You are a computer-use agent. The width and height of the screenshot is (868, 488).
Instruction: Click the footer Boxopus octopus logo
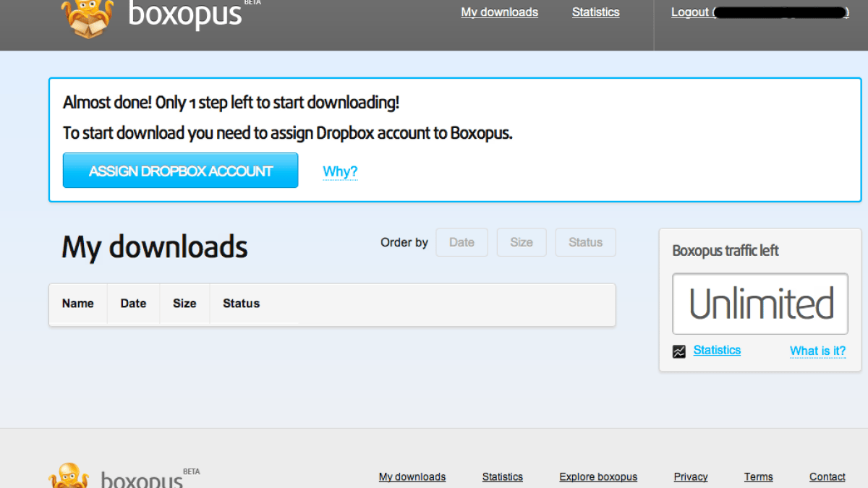[x=69, y=476]
